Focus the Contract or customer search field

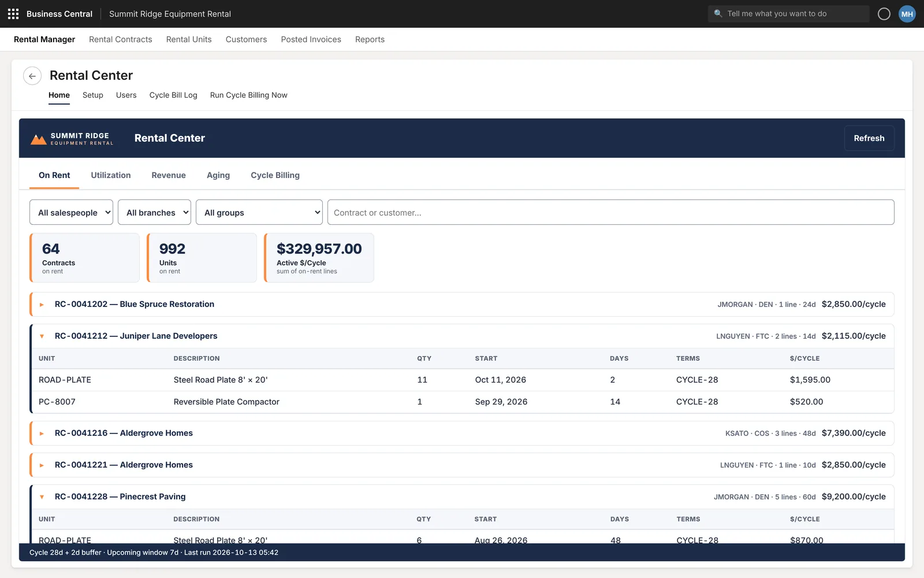tap(611, 212)
